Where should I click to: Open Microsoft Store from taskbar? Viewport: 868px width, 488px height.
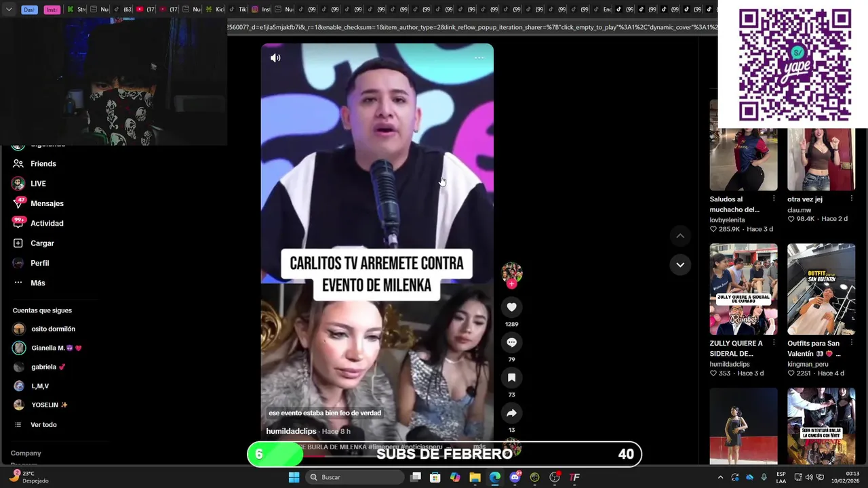click(x=435, y=477)
